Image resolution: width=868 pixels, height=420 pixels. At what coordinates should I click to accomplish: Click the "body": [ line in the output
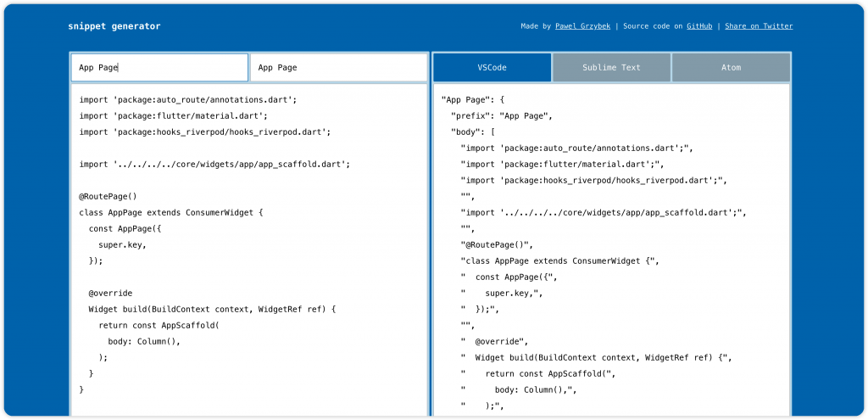(473, 132)
